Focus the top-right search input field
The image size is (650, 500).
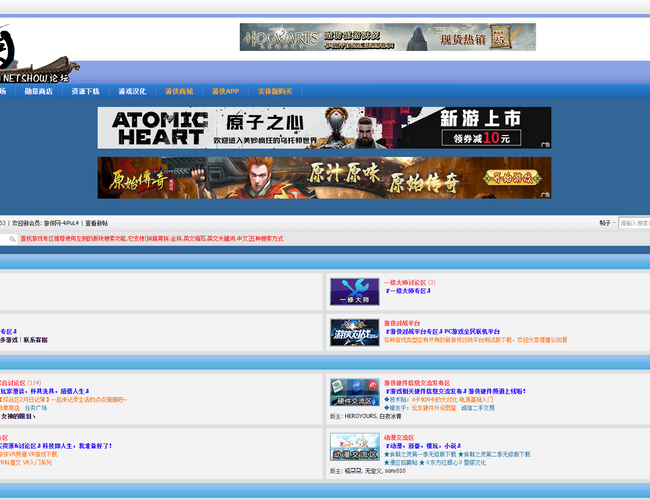tap(634, 223)
